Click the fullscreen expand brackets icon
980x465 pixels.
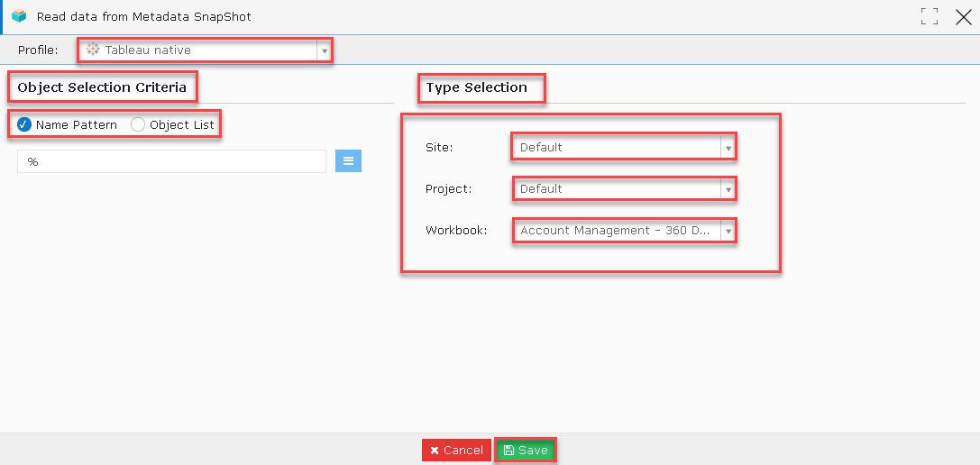[x=930, y=17]
